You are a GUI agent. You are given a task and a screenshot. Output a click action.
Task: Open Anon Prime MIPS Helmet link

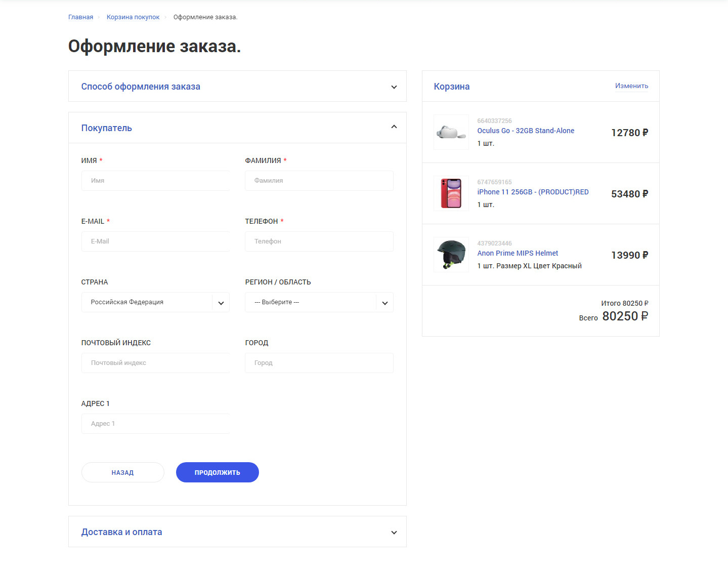(x=518, y=253)
